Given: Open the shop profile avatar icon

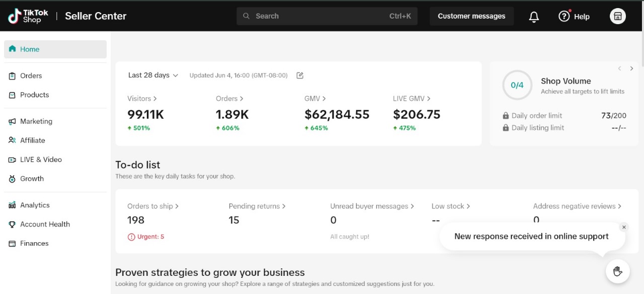Looking at the screenshot, I should pos(617,16).
